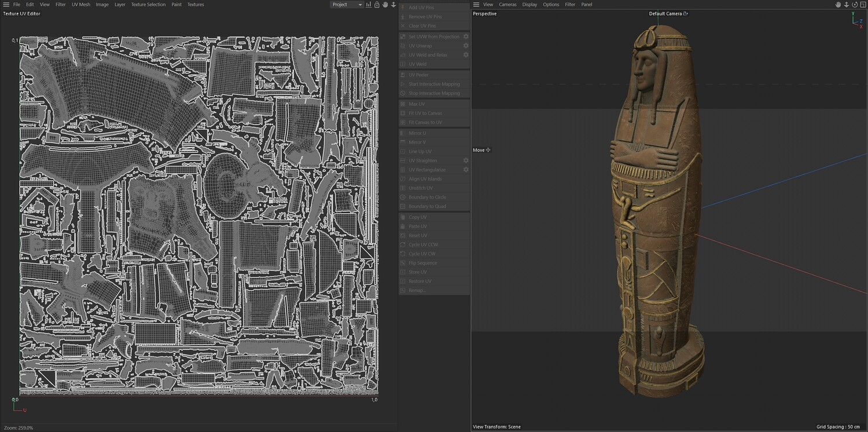Open the File menu

tap(17, 5)
